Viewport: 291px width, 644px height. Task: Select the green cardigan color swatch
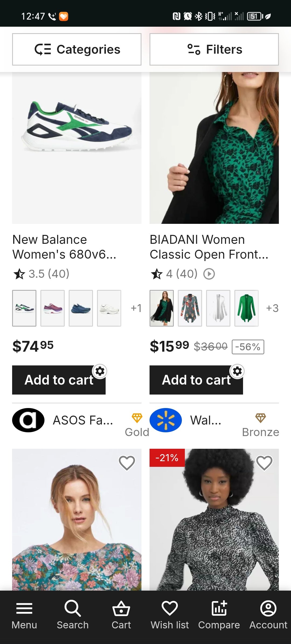point(247,308)
